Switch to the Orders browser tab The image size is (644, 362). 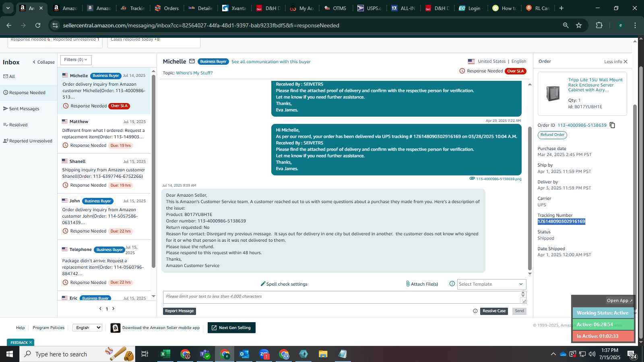coord(167,8)
